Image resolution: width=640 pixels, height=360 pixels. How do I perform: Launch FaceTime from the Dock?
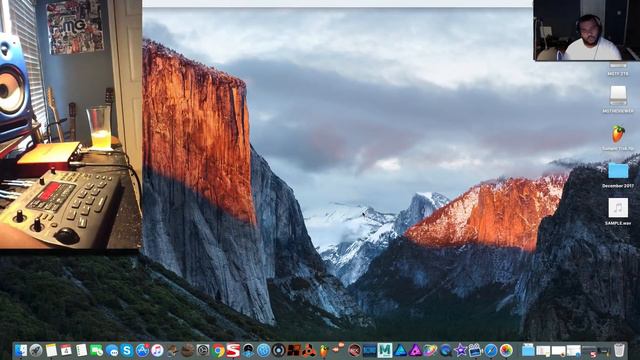point(96,350)
